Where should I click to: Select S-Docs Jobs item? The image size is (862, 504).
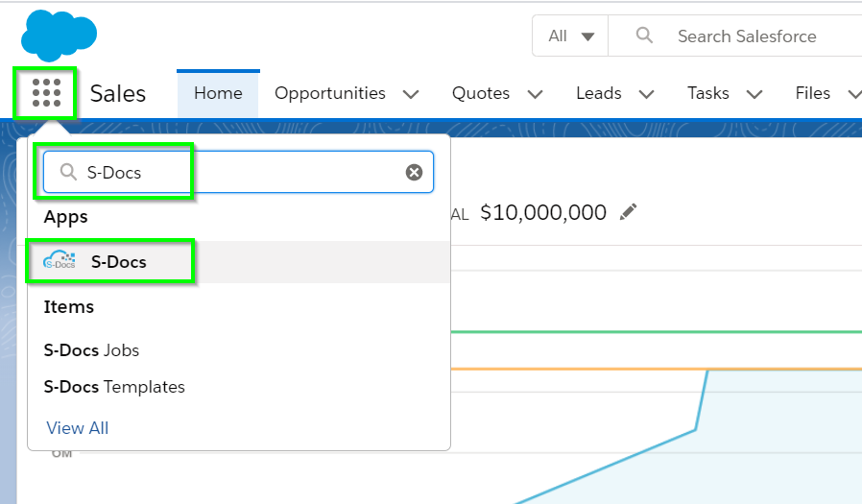91,350
